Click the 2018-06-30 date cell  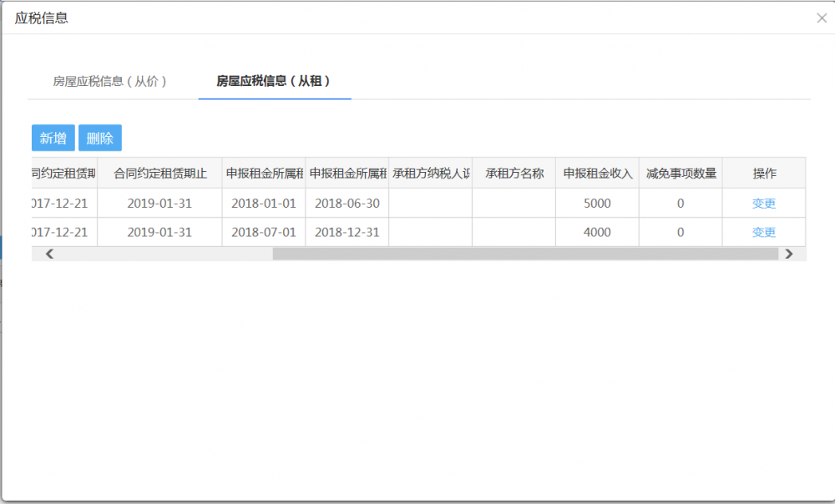point(347,203)
